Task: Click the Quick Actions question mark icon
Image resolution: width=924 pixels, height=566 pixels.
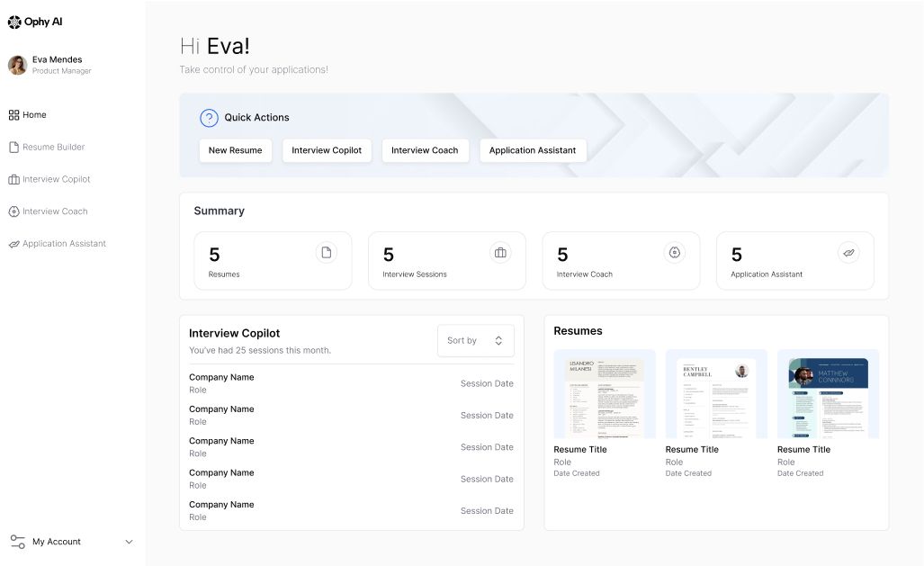Action: (x=209, y=118)
